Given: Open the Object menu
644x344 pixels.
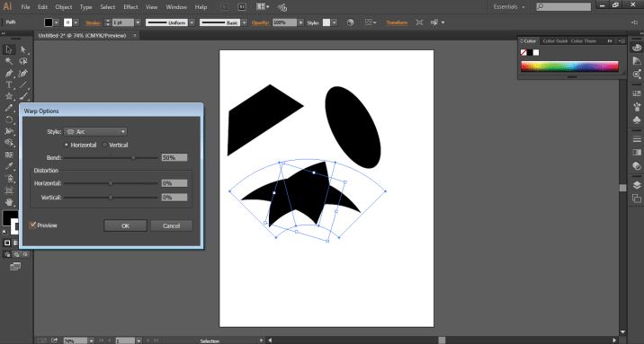Looking at the screenshot, I should (x=64, y=7).
